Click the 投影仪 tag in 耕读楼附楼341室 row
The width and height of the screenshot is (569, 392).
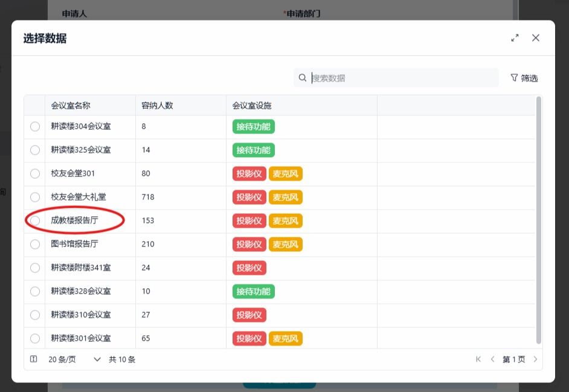point(249,268)
